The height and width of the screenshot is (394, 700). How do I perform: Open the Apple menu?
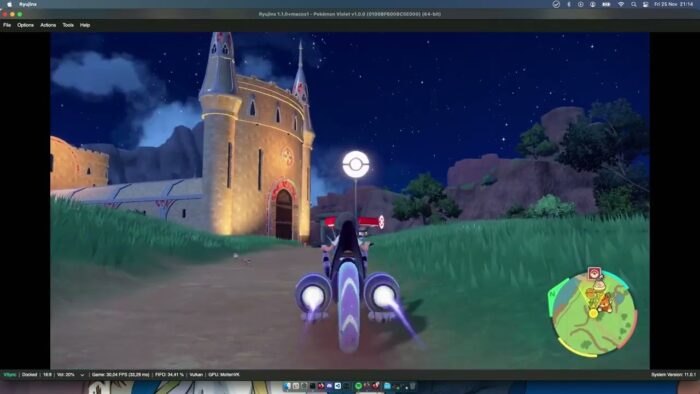tap(8, 4)
